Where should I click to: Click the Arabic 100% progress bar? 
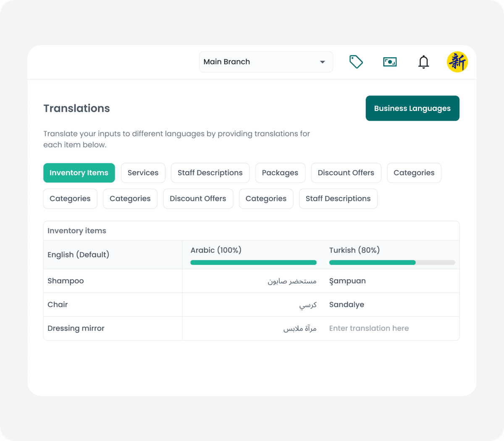(253, 262)
